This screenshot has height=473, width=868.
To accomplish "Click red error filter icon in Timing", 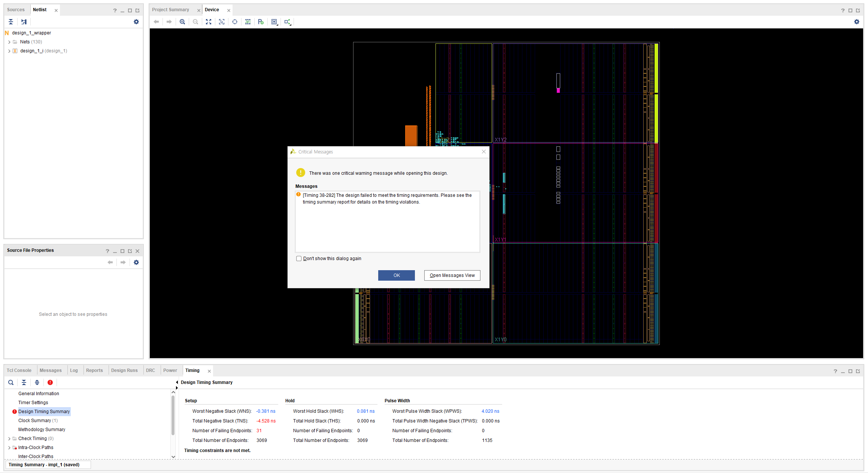I will pyautogui.click(x=50, y=382).
